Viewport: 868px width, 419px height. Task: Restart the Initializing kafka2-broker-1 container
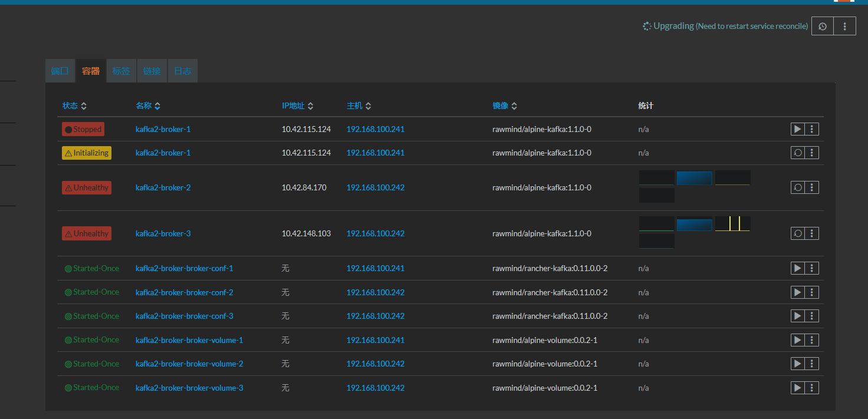click(797, 153)
